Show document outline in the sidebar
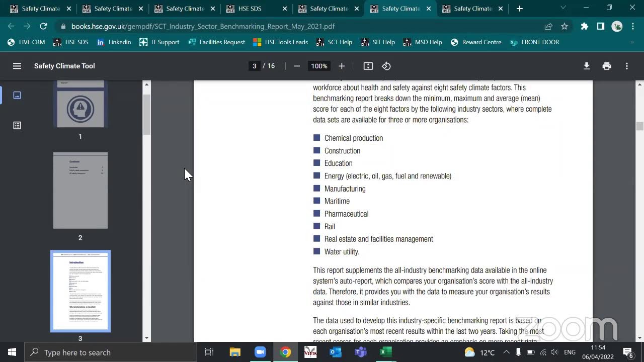 17,125
